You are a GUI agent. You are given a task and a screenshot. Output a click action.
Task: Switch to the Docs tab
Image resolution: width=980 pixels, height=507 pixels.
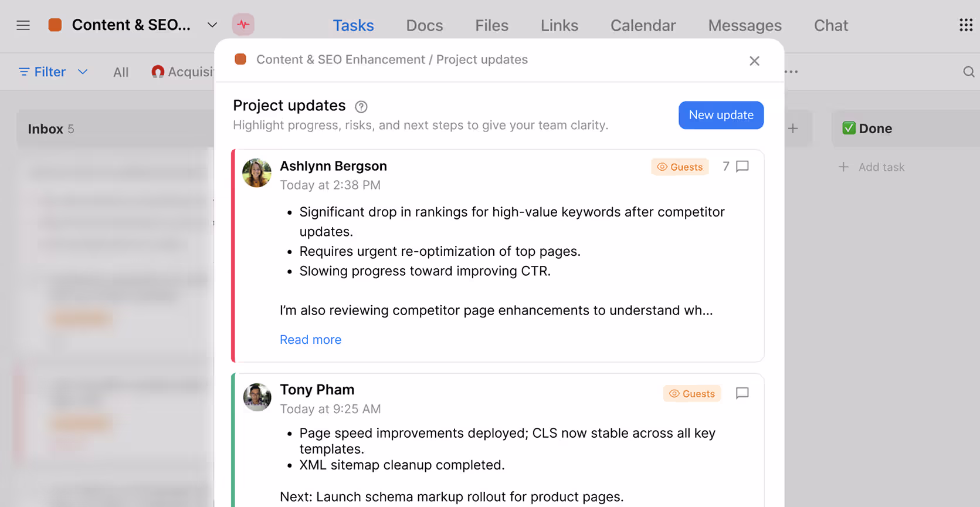pyautogui.click(x=424, y=25)
